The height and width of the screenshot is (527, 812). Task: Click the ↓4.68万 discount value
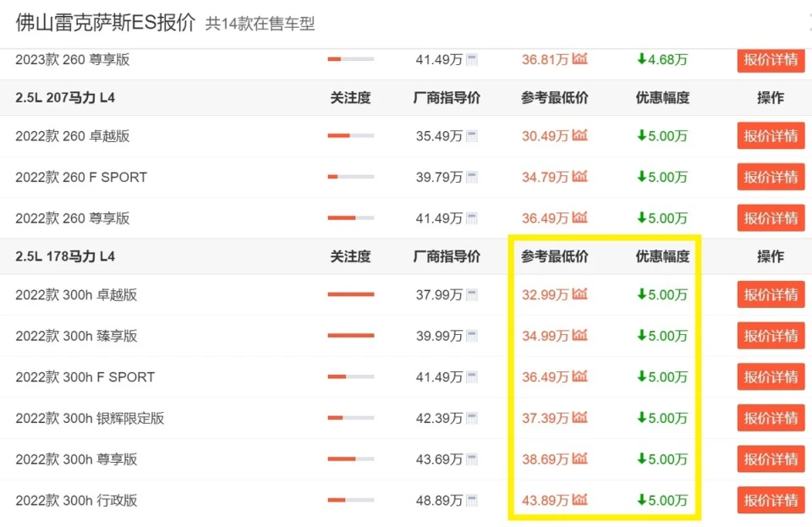662,59
